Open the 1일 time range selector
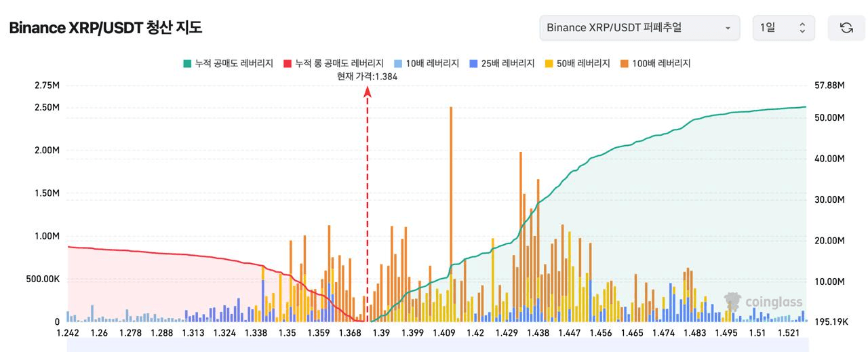This screenshot has height=352, width=868. click(x=783, y=28)
